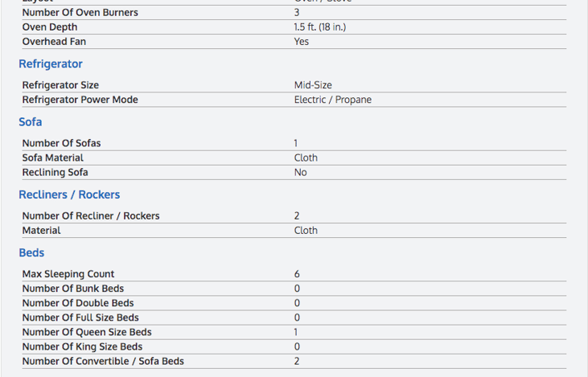Click the Sofa Material label
The image size is (588, 377).
(x=52, y=158)
